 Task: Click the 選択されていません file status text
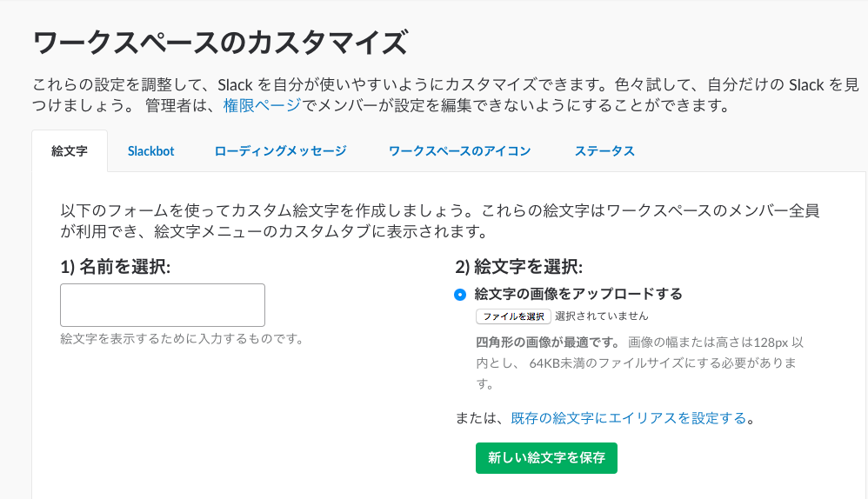click(601, 316)
